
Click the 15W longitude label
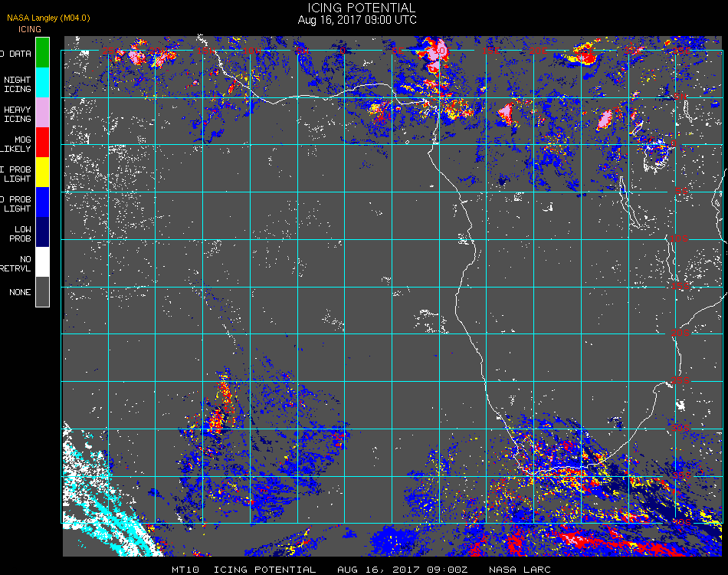click(x=206, y=50)
